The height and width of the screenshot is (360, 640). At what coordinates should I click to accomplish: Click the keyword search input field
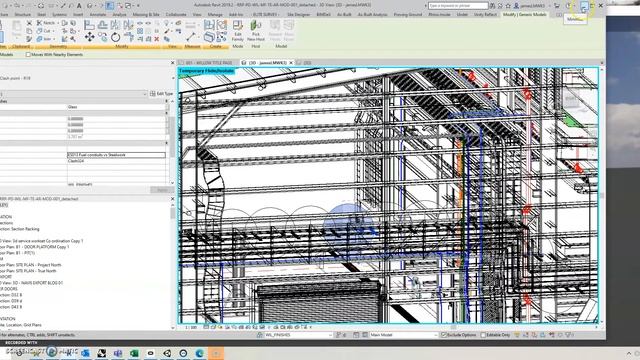[458, 6]
